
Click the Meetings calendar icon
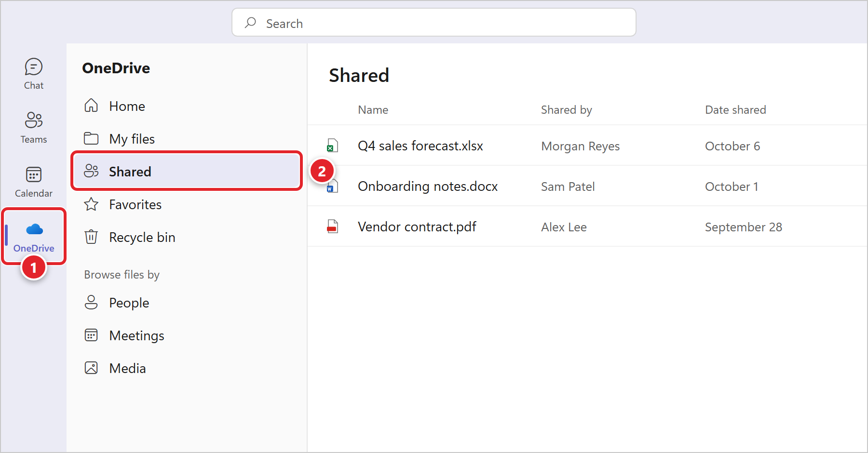click(x=91, y=335)
